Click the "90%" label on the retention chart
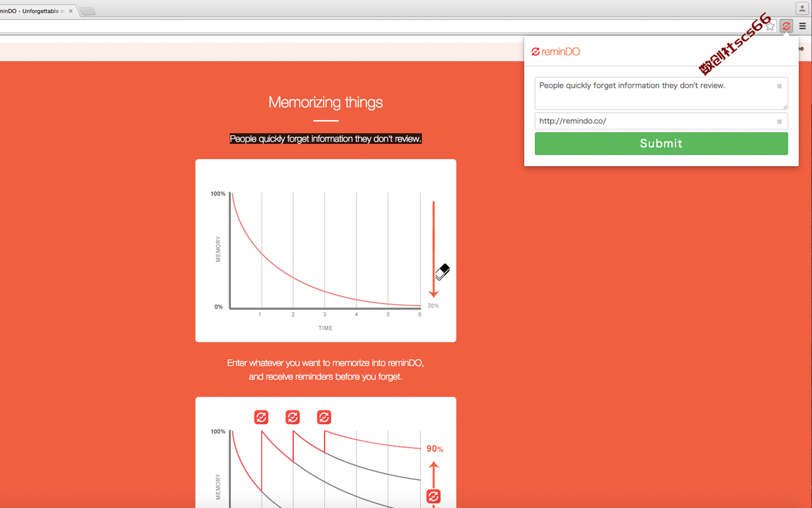Image resolution: width=812 pixels, height=508 pixels. [x=435, y=449]
